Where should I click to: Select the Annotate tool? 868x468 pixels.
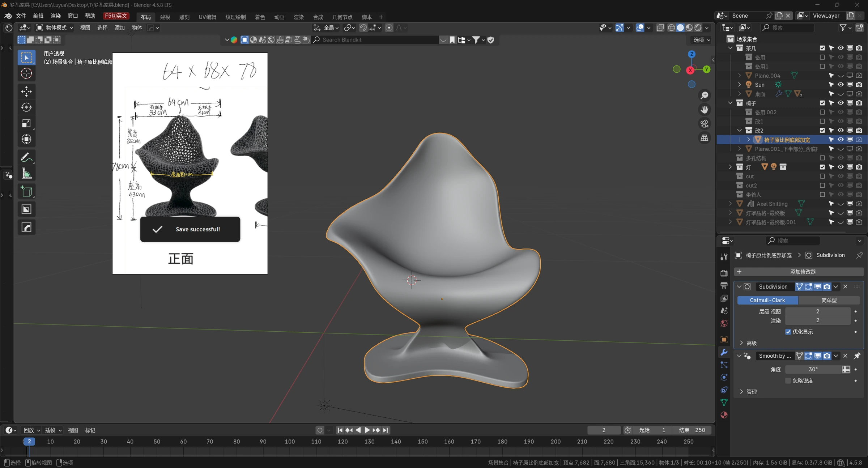point(26,157)
